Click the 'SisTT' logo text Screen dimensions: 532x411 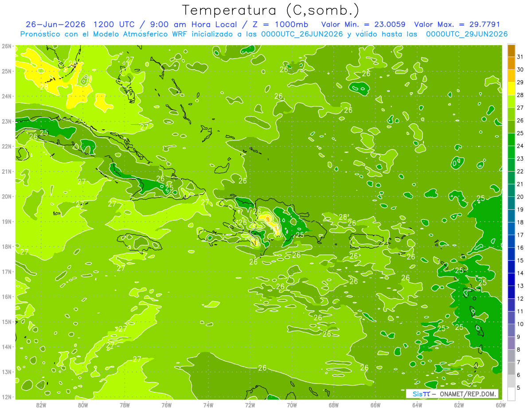tap(421, 394)
